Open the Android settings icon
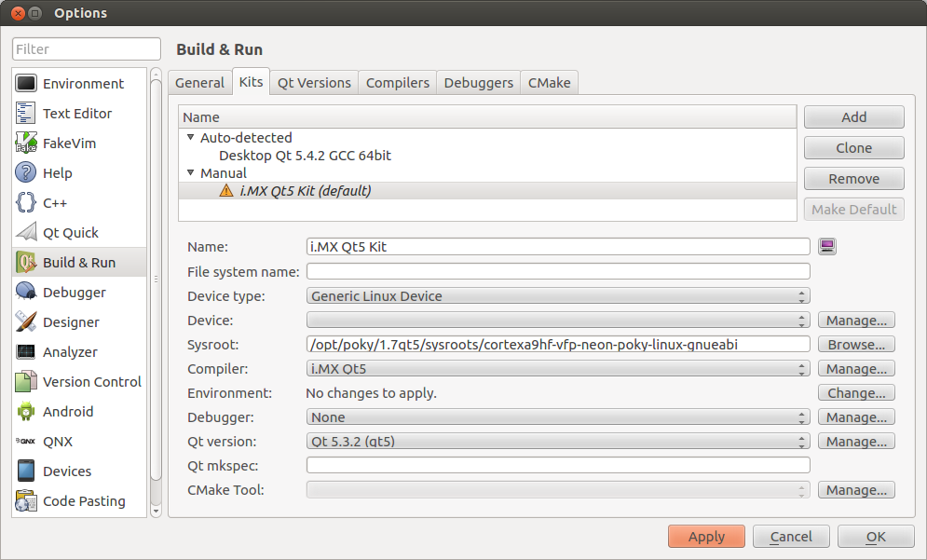927x560 pixels. 26,412
